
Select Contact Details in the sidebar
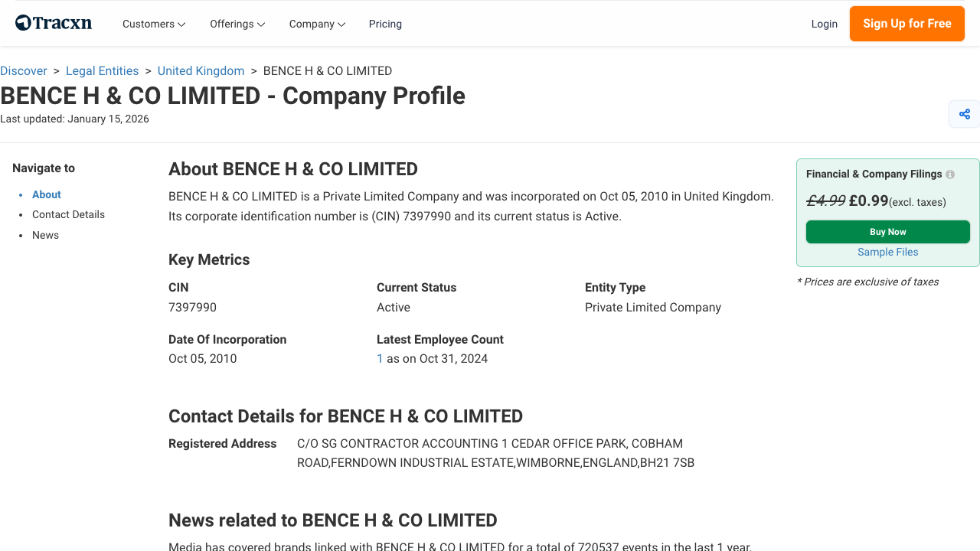coord(68,214)
